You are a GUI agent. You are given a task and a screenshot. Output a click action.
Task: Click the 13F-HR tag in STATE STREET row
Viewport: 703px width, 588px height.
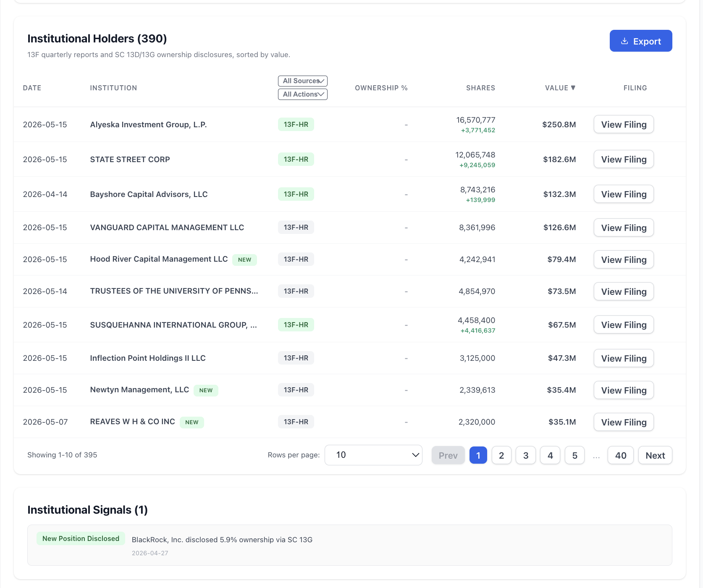click(296, 159)
